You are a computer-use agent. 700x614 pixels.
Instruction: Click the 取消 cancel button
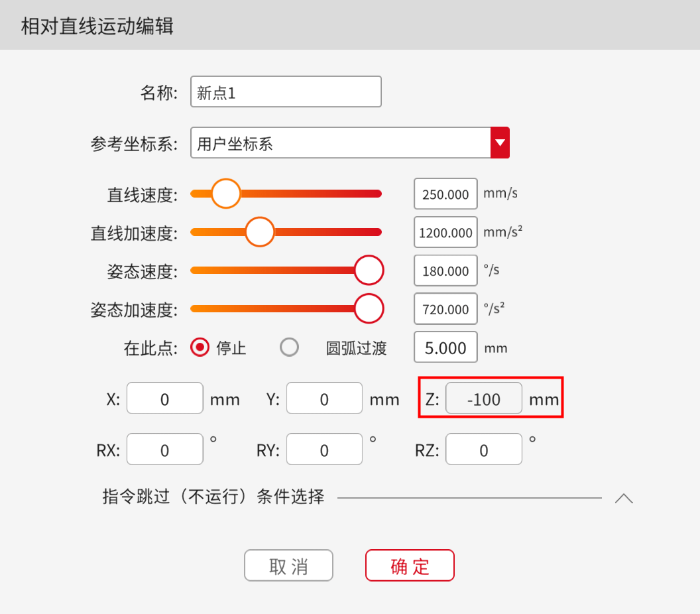(x=288, y=566)
